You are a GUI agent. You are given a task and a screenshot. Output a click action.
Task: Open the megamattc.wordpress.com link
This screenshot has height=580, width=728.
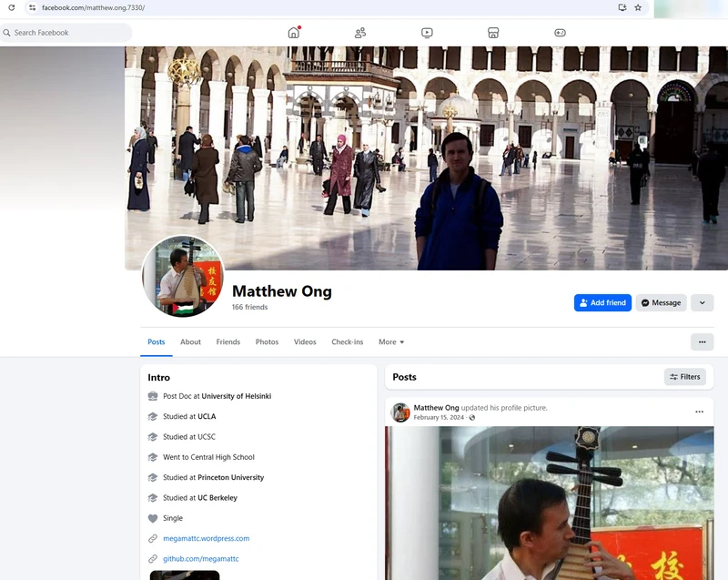click(206, 538)
